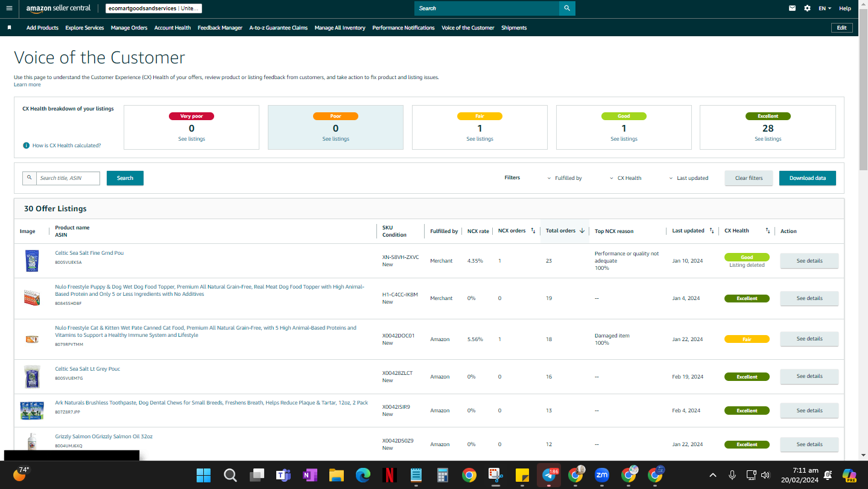Show hidden icons in the system tray

click(712, 475)
